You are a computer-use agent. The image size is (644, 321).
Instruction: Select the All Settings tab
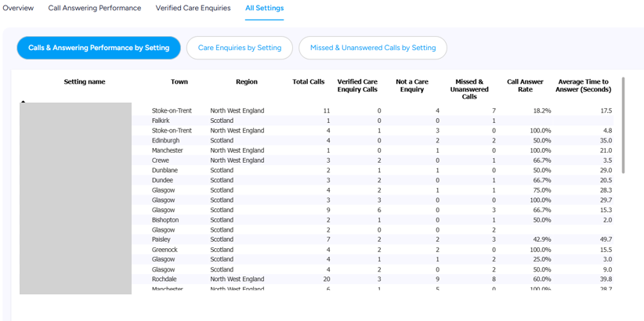[x=265, y=8]
